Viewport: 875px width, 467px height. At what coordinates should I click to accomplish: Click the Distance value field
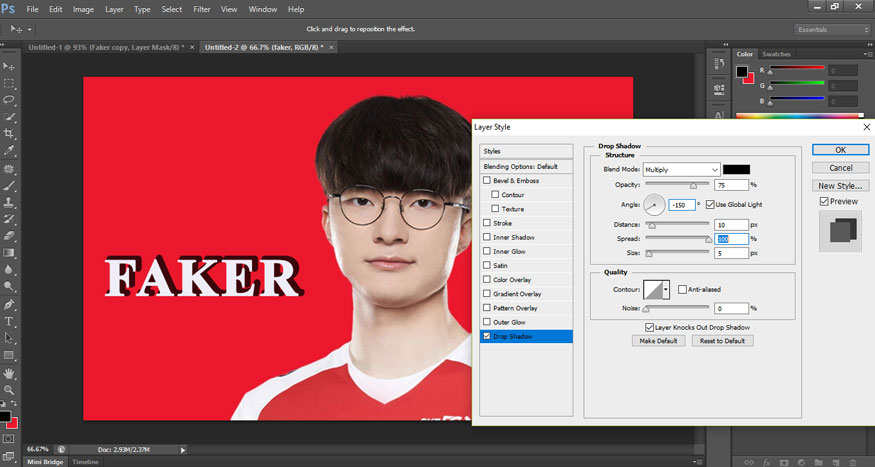click(732, 224)
